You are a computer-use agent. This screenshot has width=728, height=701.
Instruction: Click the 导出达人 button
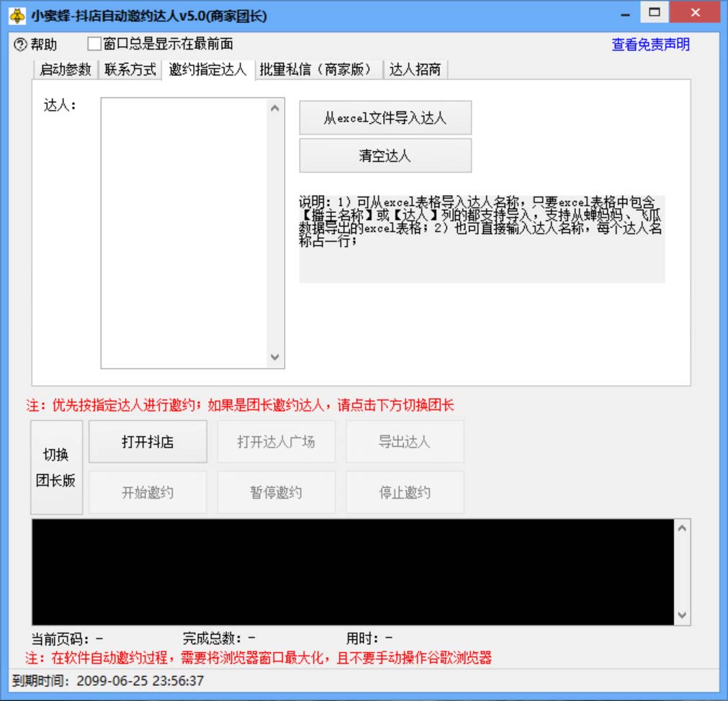pyautogui.click(x=405, y=441)
